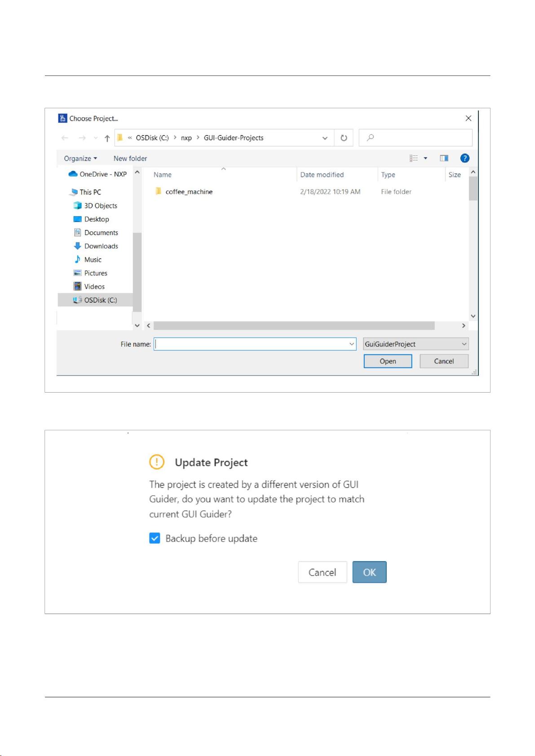Click OK in Update Project dialog

click(x=369, y=572)
